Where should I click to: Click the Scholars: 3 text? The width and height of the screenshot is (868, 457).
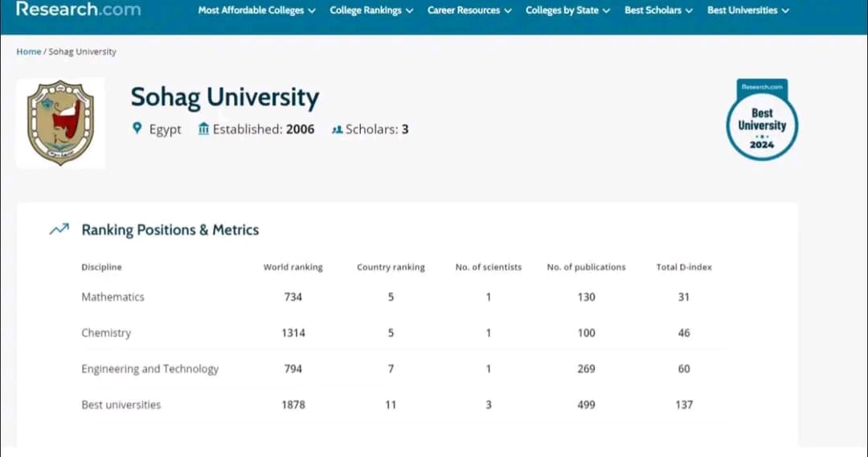tap(377, 129)
